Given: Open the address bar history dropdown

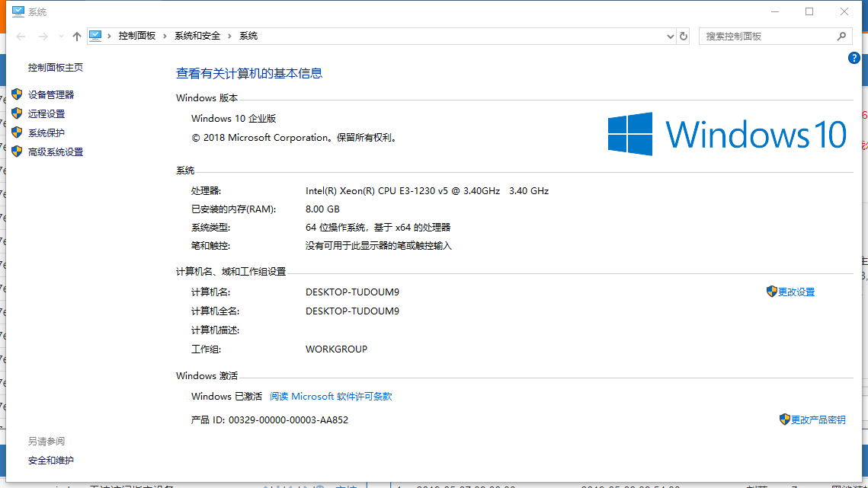Looking at the screenshot, I should pos(669,36).
